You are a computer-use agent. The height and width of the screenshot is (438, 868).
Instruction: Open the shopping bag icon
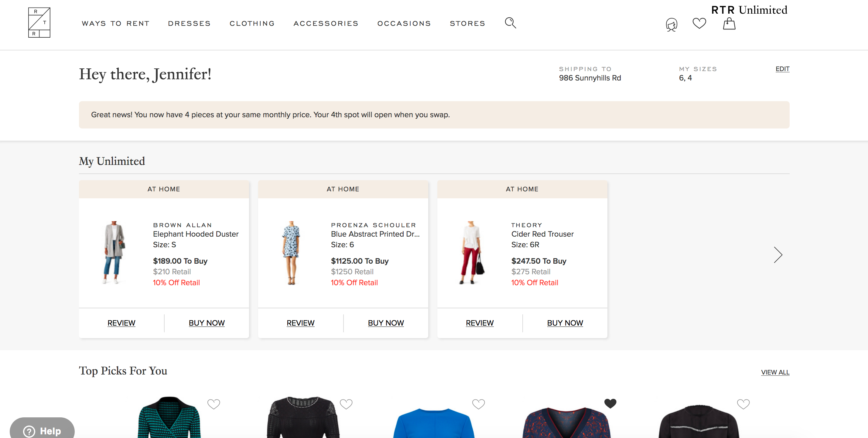pos(729,24)
